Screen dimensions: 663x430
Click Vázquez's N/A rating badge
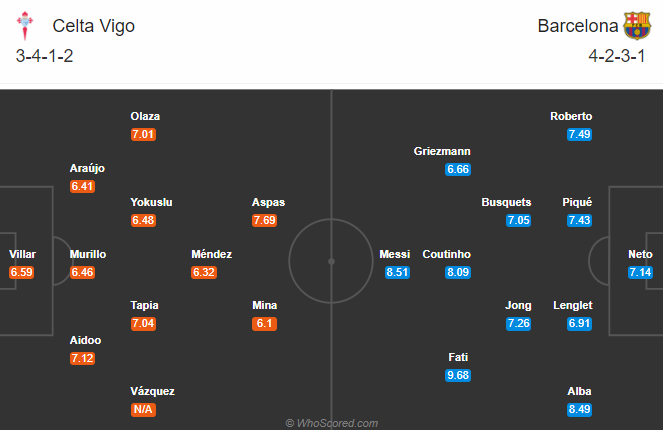click(144, 409)
